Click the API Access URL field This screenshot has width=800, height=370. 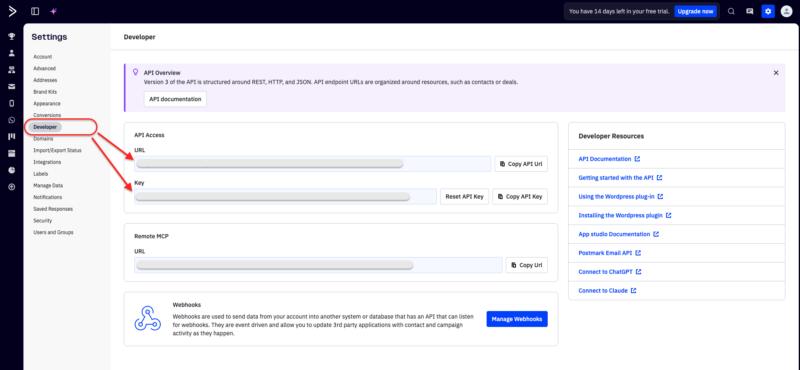click(312, 164)
